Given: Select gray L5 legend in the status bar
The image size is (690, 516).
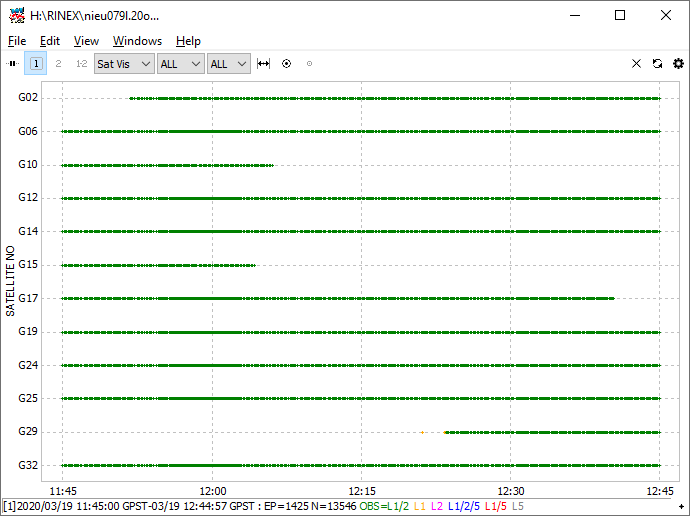Looking at the screenshot, I should pos(518,506).
